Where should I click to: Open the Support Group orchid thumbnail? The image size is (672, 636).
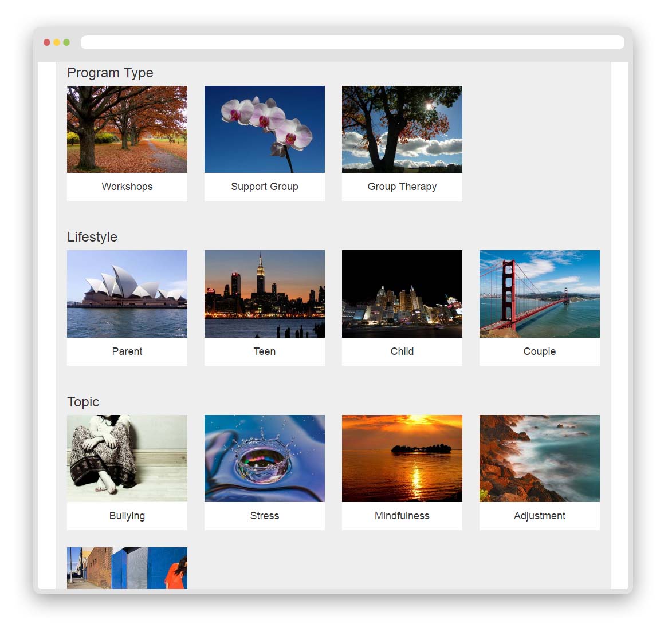[265, 129]
